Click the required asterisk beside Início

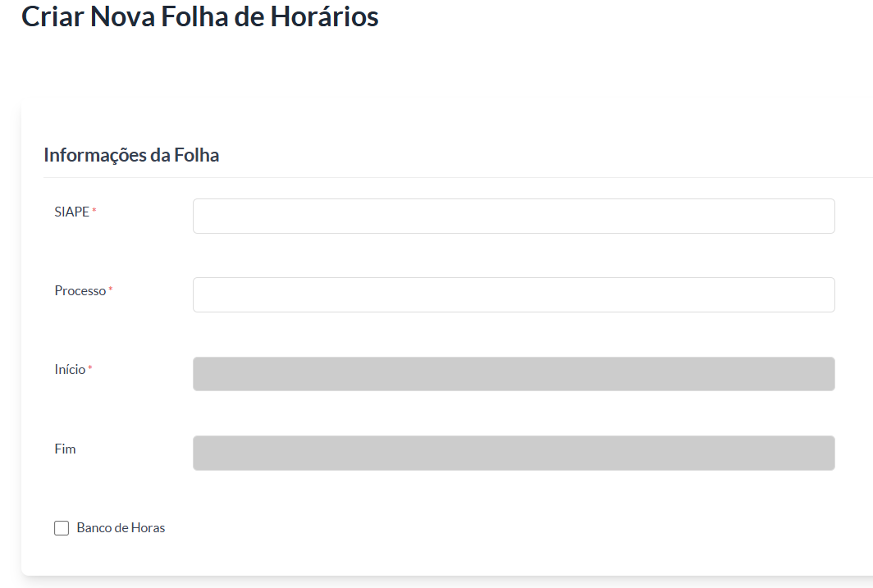point(89,367)
